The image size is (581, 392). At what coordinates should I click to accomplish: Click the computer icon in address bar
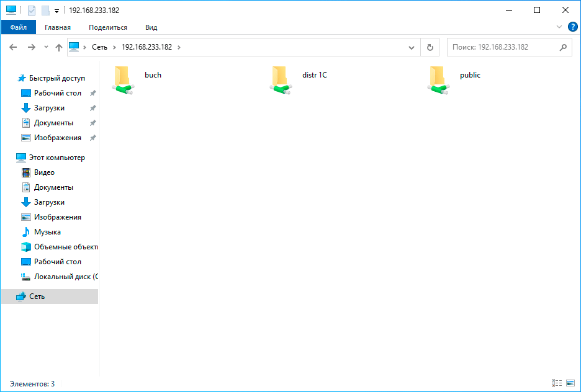pos(74,47)
